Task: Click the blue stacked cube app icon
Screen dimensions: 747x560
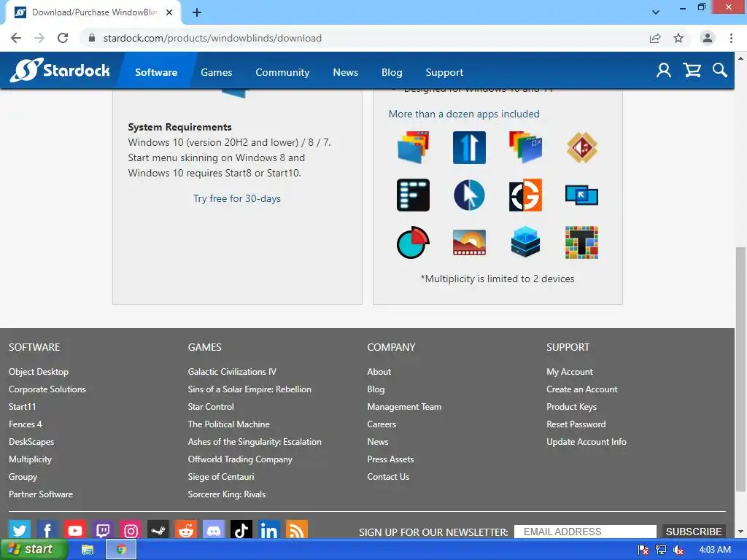Action: click(525, 242)
